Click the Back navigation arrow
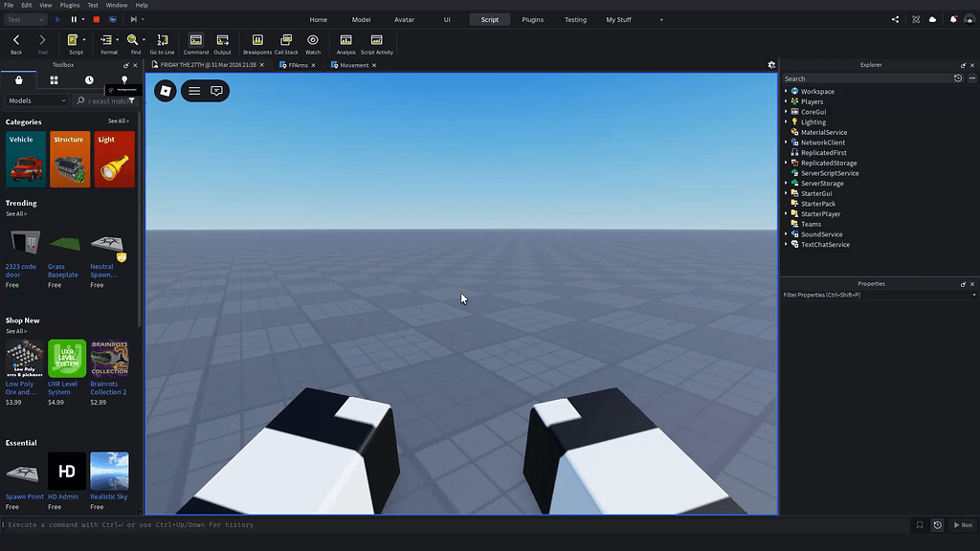Image resolution: width=980 pixels, height=551 pixels. (16, 44)
